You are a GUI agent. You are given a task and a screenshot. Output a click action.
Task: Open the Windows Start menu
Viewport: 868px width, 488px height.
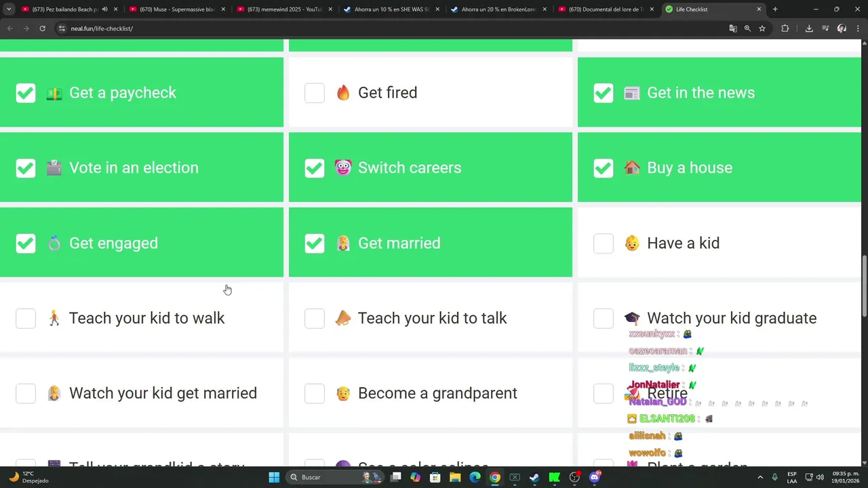click(274, 477)
